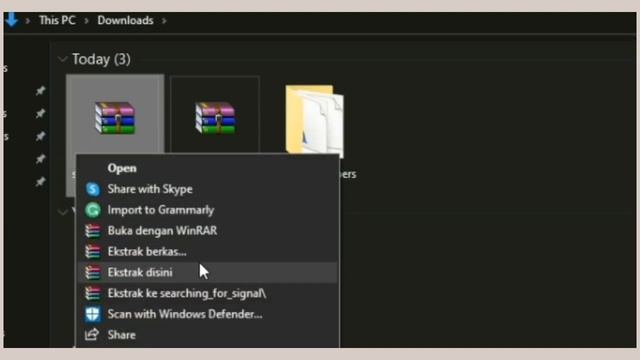Click WinRAR icon beside Ekstrak disini
Screen dimensions: 640x360
tap(93, 273)
